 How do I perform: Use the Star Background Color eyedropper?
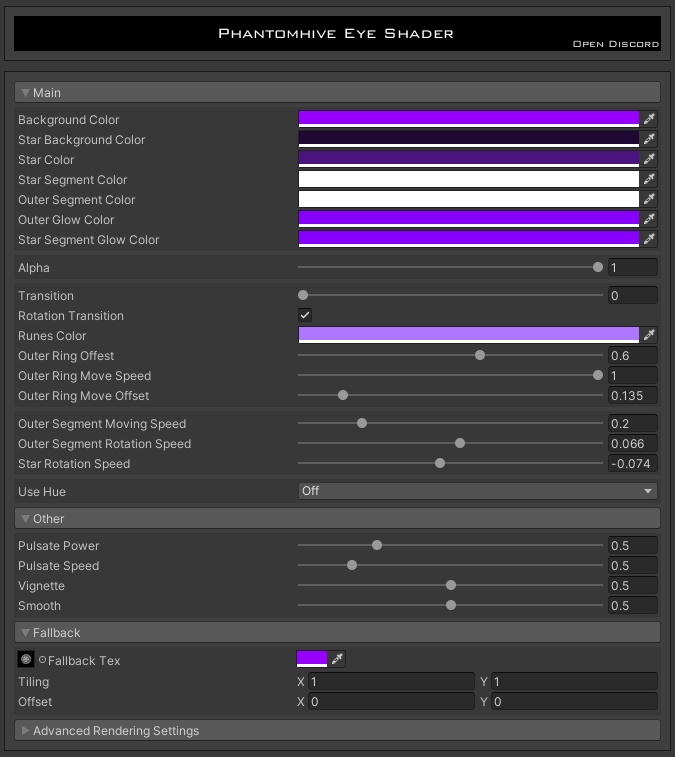pos(648,139)
